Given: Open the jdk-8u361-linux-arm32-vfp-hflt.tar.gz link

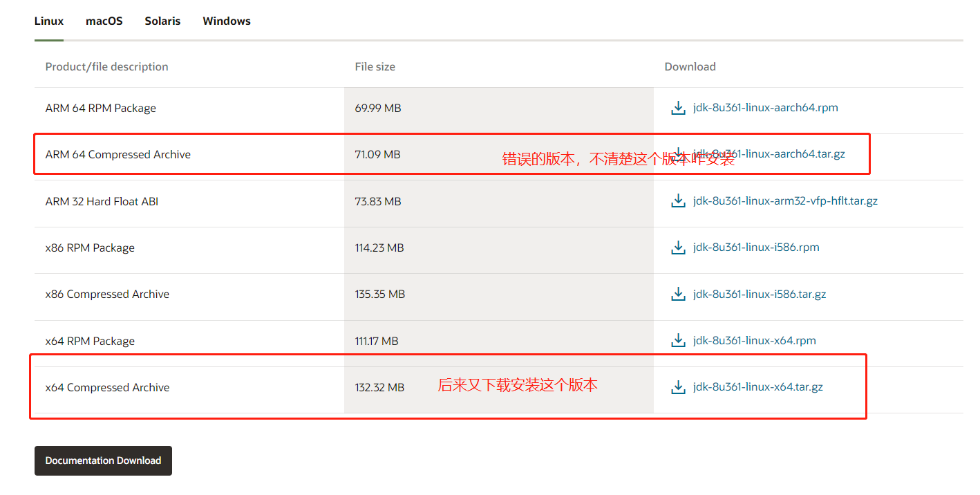Looking at the screenshot, I should point(786,200).
